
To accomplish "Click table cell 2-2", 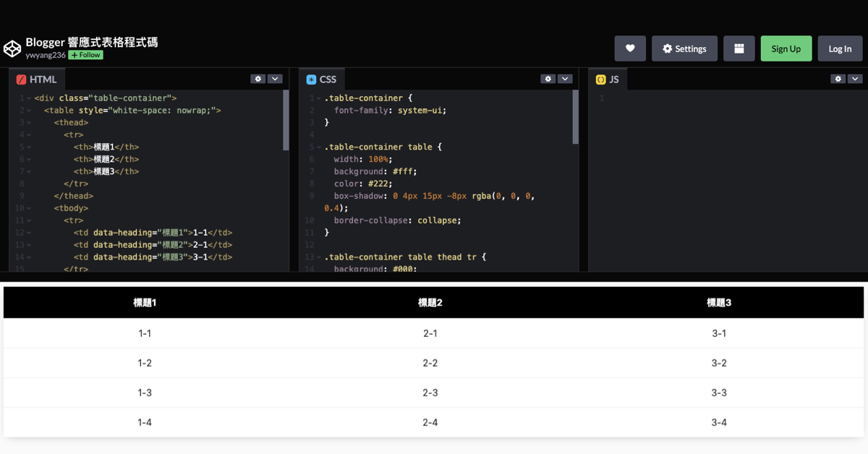I will click(430, 363).
